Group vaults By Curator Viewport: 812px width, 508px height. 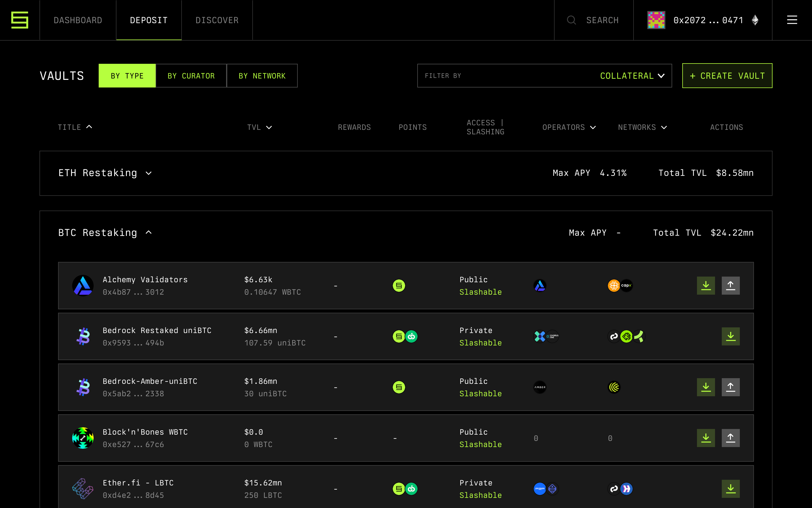pos(191,76)
